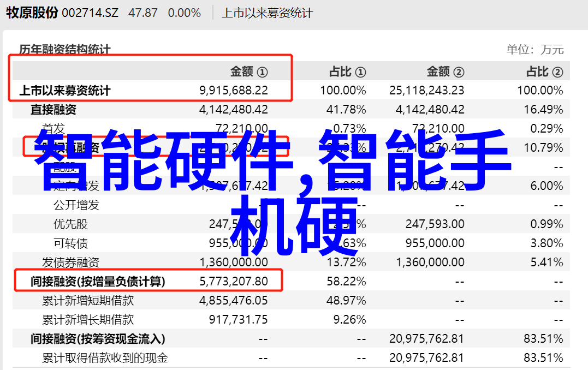The height and width of the screenshot is (370, 588).
Task: Click the 占比 ① column header
Action: (347, 71)
